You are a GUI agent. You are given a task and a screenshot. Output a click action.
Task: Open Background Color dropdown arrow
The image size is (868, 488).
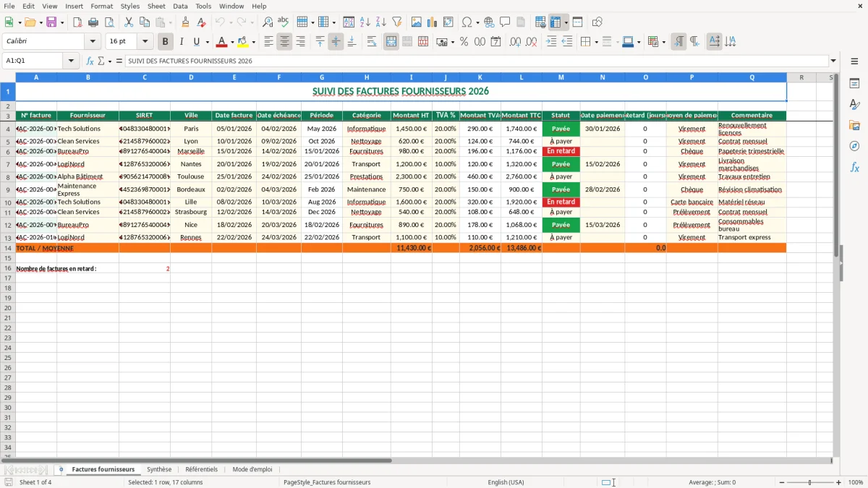(253, 42)
